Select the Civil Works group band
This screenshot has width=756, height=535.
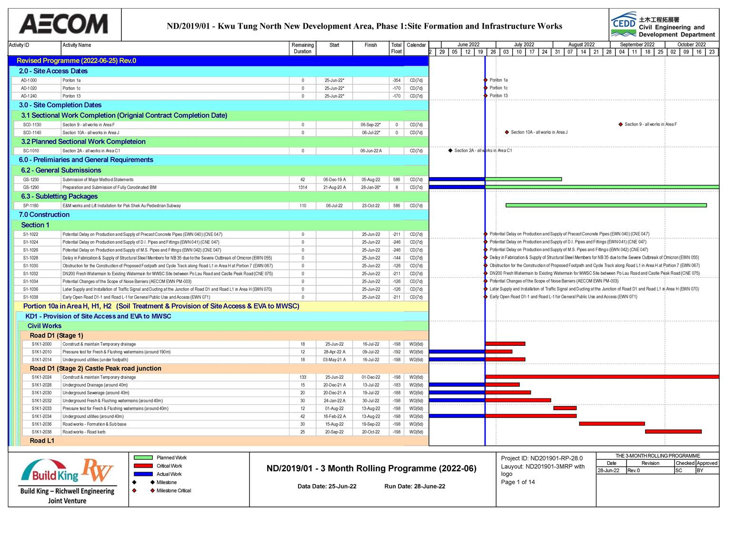pos(223,326)
